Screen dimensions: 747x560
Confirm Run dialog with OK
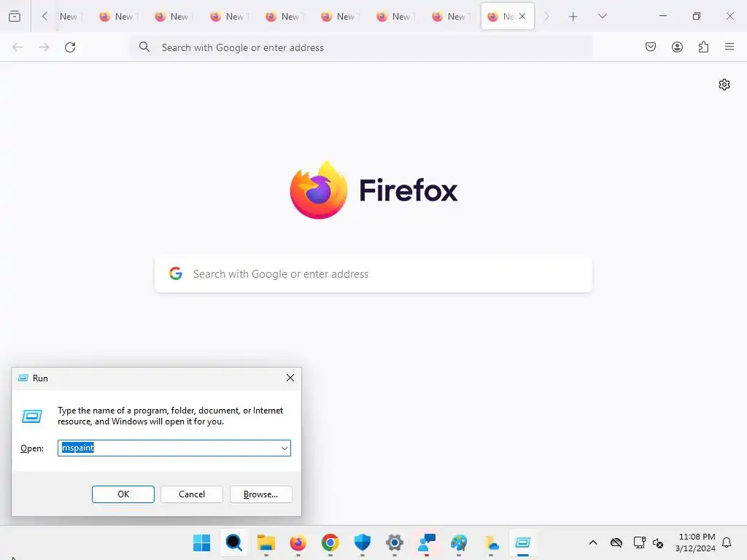123,494
